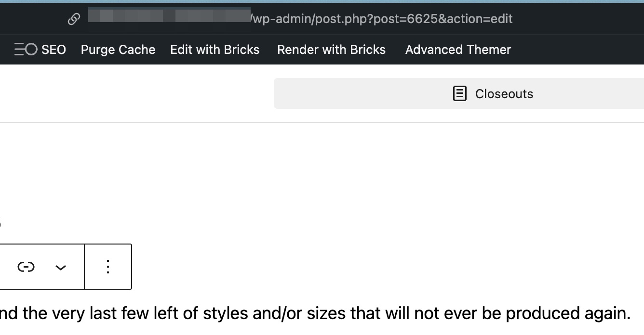The image size is (644, 335).
Task: Open Edit with Bricks
Action: pyautogui.click(x=215, y=50)
